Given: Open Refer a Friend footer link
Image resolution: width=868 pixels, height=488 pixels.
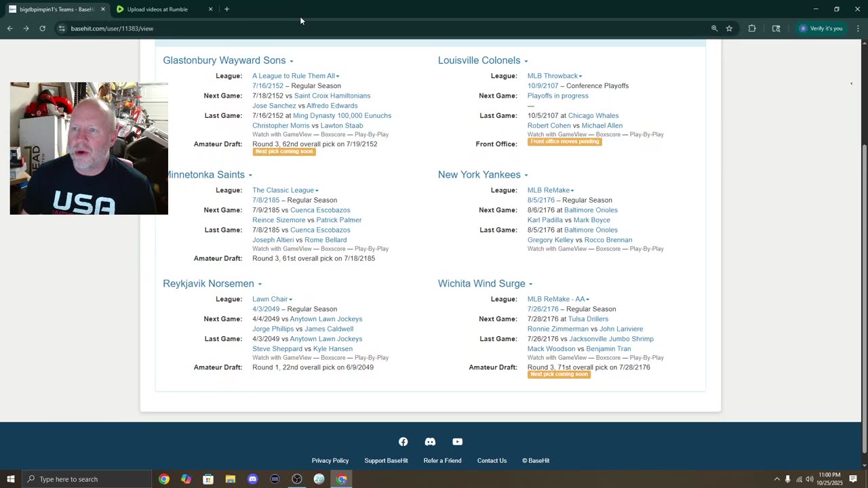Looking at the screenshot, I should coord(442,461).
